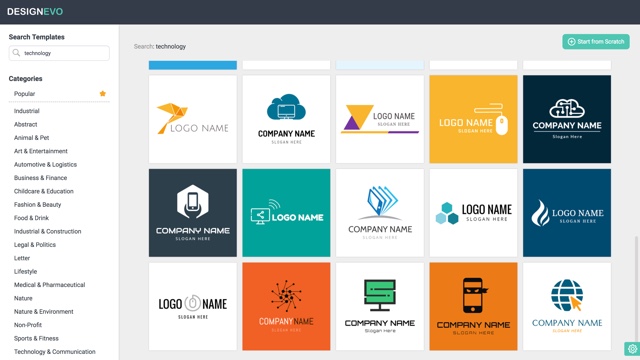Screen dimensions: 640x360
Task: Pick the navy cloud circuit logo template
Action: 567,119
